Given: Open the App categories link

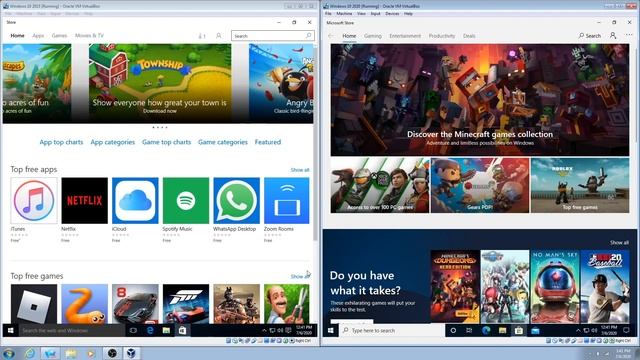Looking at the screenshot, I should tap(113, 142).
